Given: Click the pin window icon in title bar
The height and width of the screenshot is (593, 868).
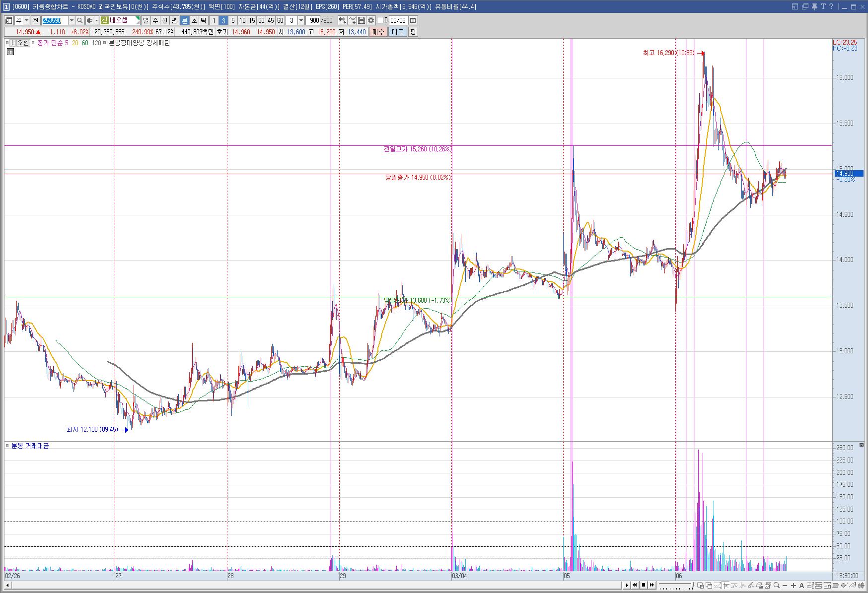Looking at the screenshot, I should (814, 6).
